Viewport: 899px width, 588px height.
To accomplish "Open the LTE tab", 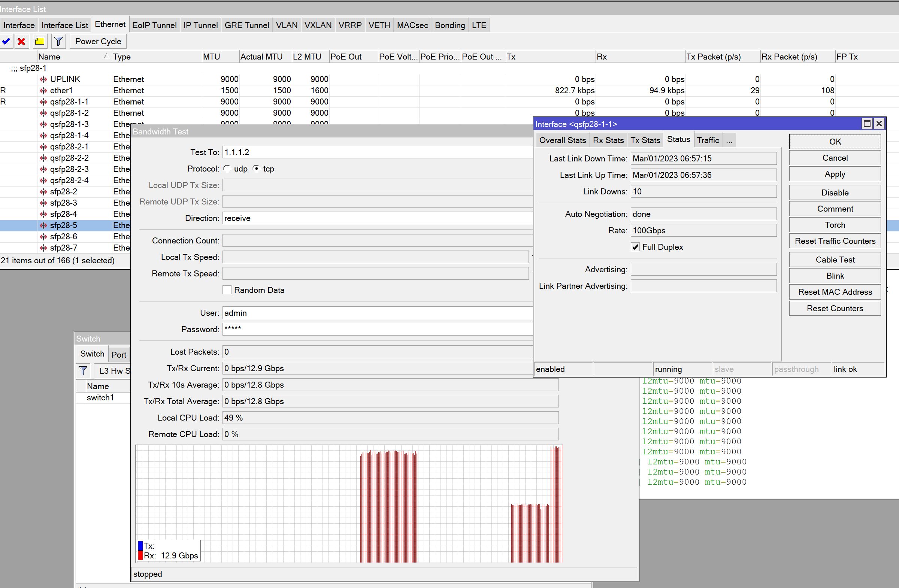I will (x=479, y=25).
